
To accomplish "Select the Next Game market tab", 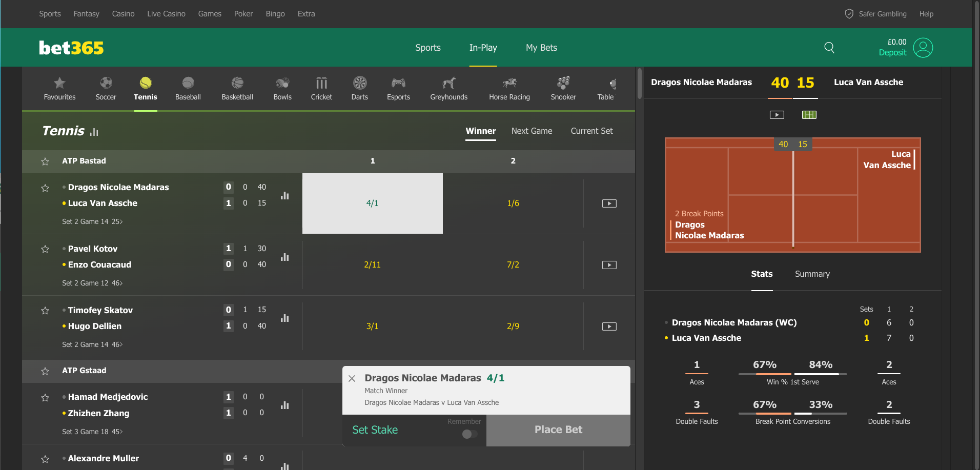I will pos(532,131).
